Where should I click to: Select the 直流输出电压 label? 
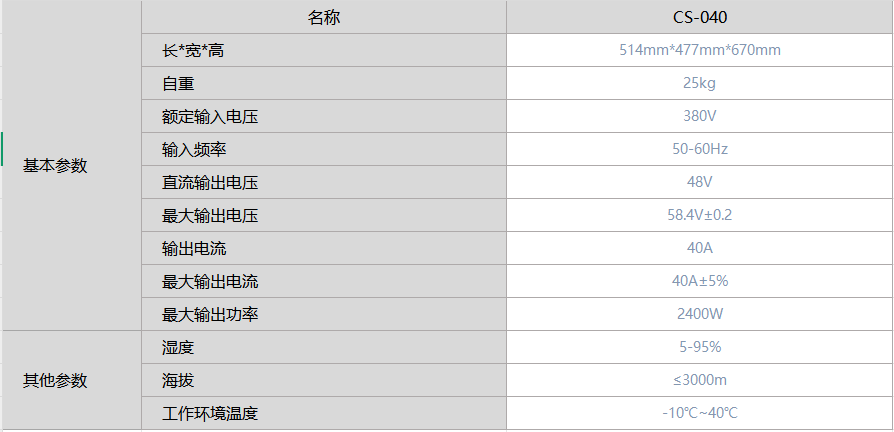[x=210, y=182]
